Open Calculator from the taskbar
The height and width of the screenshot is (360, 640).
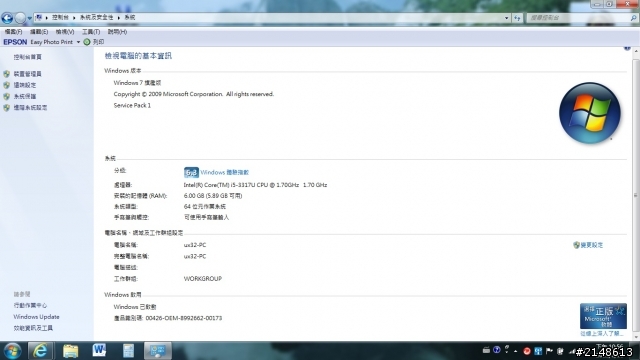tap(128, 351)
